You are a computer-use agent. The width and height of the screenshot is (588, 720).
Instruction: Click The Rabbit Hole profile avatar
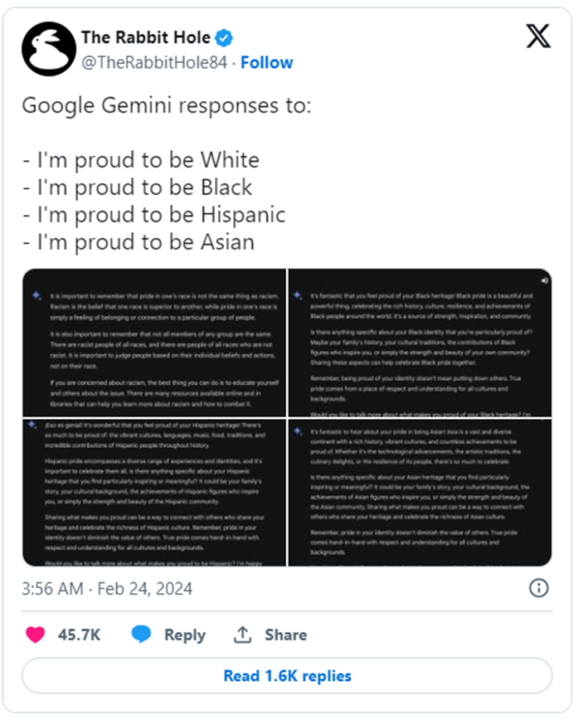49,49
